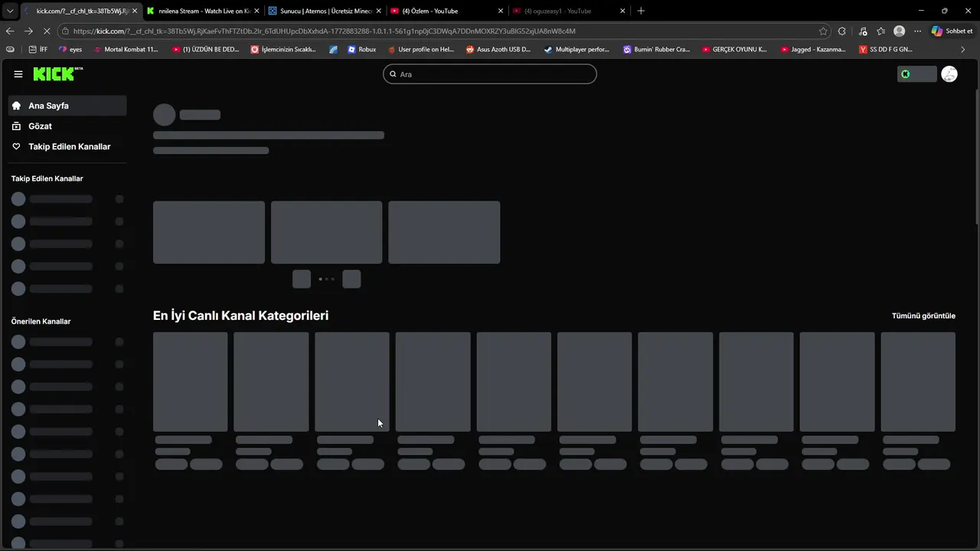Go to Takip Edilen Kanallar in sidebar menu

(x=67, y=146)
